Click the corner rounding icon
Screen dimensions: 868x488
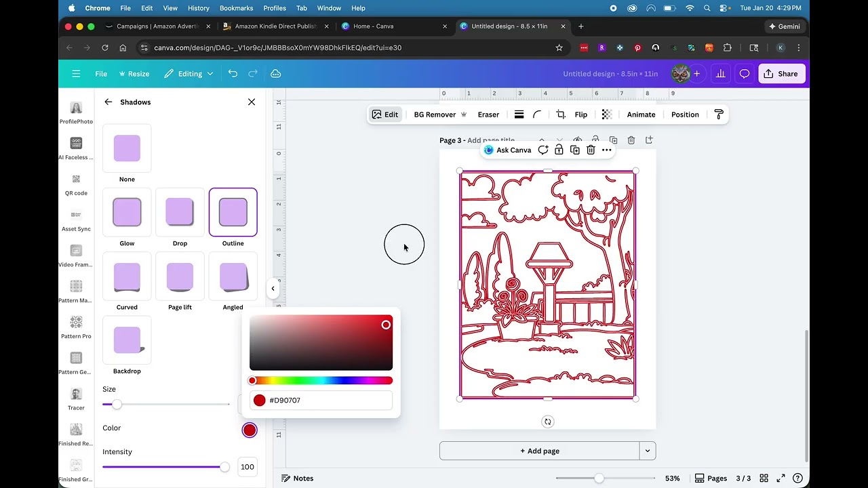537,115
